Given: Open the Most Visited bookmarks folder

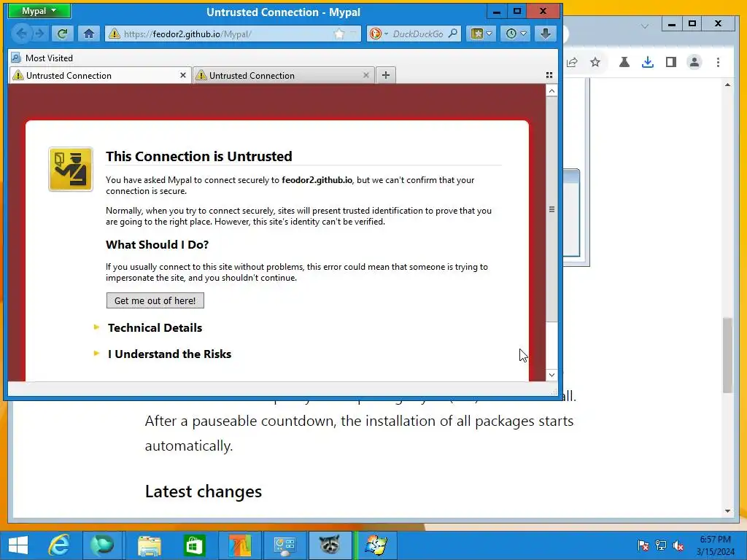Looking at the screenshot, I should 42,58.
